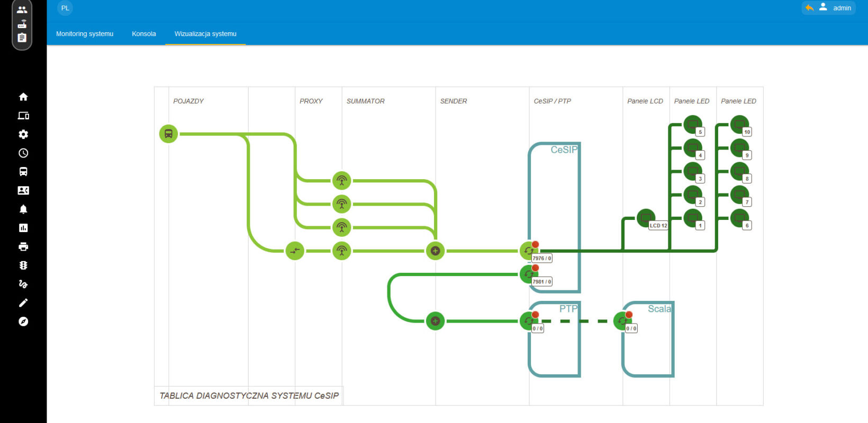
Task: Switch to Monitoring systemu tab
Action: (85, 34)
